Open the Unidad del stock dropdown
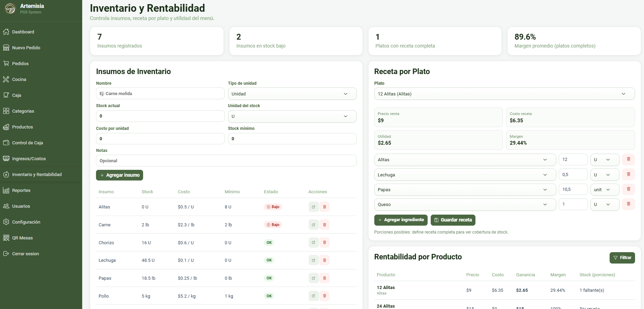 292,116
